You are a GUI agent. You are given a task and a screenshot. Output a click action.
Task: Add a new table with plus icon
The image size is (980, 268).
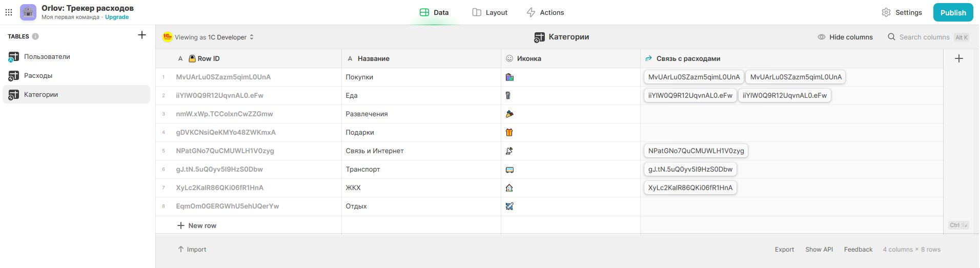click(142, 35)
